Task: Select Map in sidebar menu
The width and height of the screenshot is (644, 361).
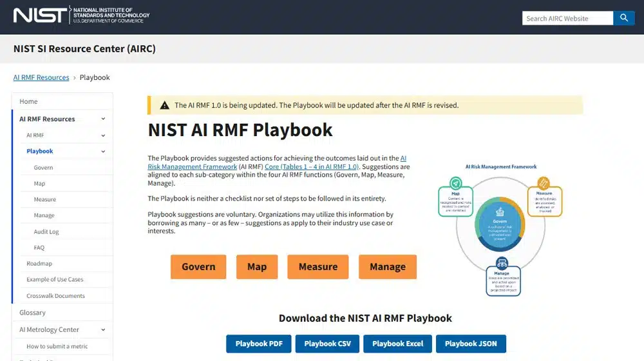Action: point(39,183)
